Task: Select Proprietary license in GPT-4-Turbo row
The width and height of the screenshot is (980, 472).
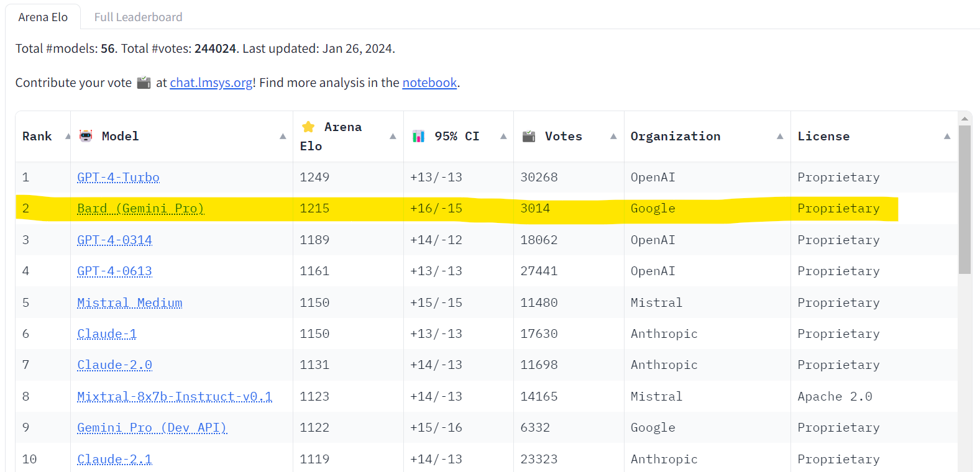Action: click(874, 178)
